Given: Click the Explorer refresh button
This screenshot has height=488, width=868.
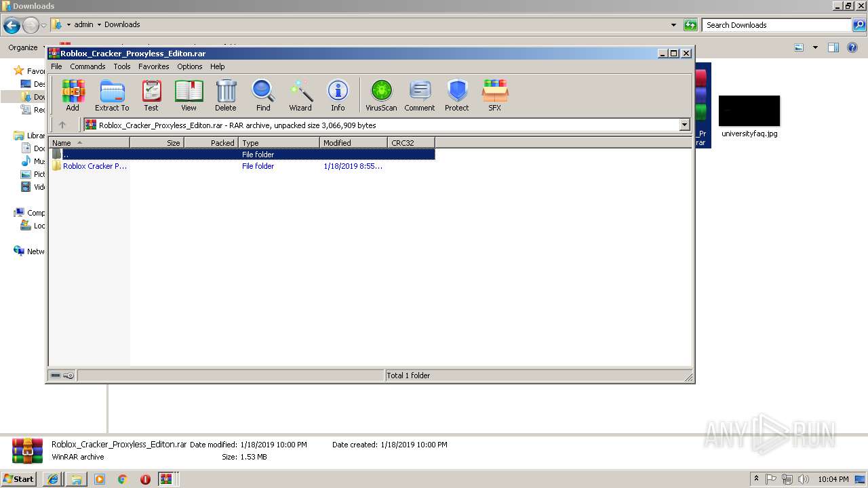Looking at the screenshot, I should click(x=690, y=25).
